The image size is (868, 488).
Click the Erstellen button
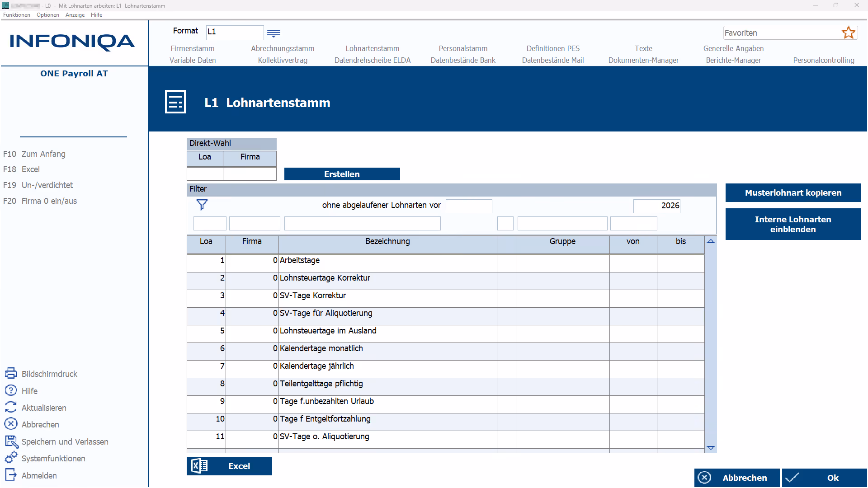pyautogui.click(x=342, y=174)
